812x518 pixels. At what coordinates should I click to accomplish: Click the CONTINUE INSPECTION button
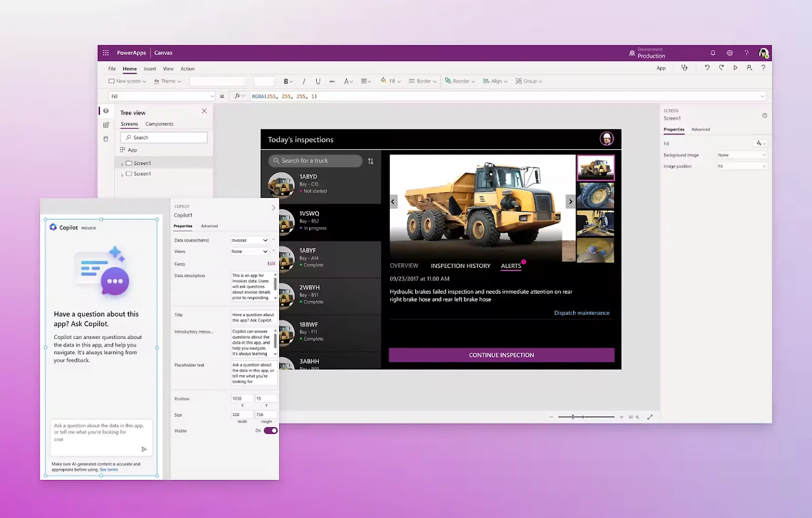501,355
